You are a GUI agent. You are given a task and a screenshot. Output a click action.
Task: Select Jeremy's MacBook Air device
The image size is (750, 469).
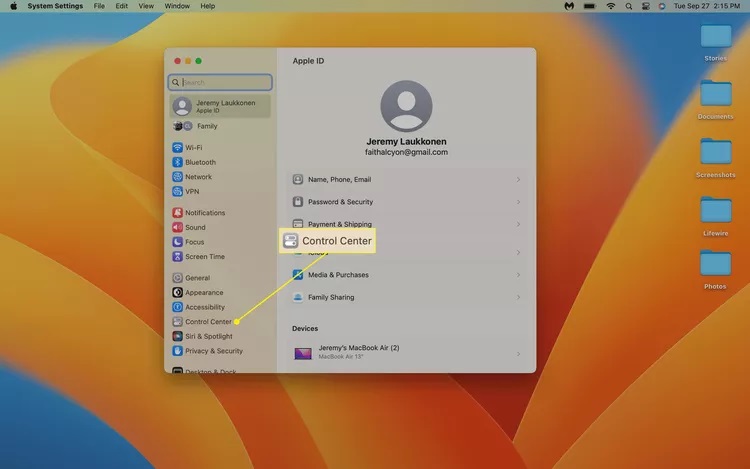pyautogui.click(x=406, y=352)
